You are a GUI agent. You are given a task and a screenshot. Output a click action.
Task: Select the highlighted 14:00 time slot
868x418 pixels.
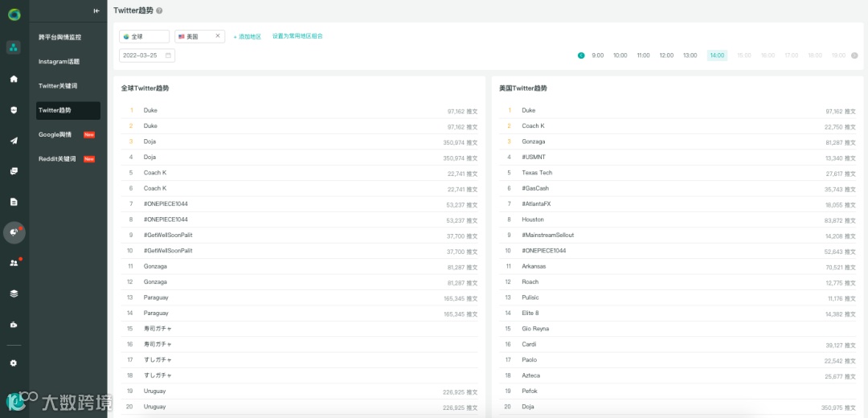(718, 55)
